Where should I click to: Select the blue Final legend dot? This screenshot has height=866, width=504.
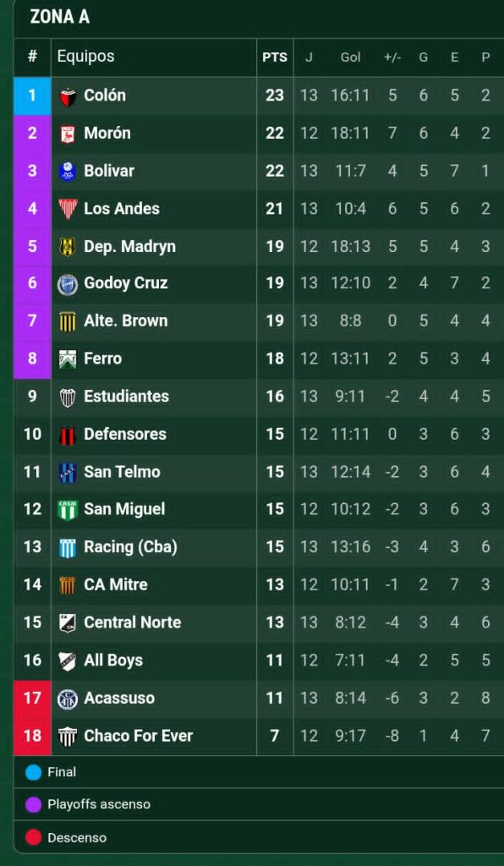click(x=33, y=772)
